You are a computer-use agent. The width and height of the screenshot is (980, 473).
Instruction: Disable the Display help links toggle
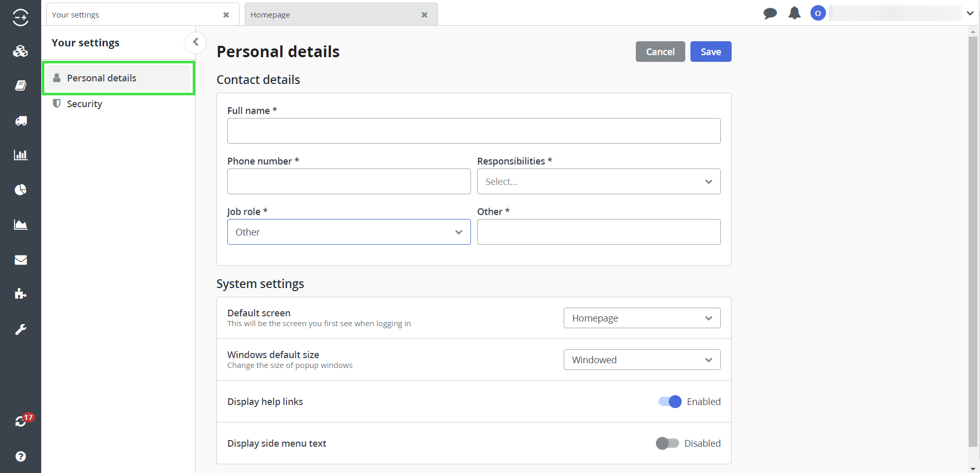tap(670, 401)
